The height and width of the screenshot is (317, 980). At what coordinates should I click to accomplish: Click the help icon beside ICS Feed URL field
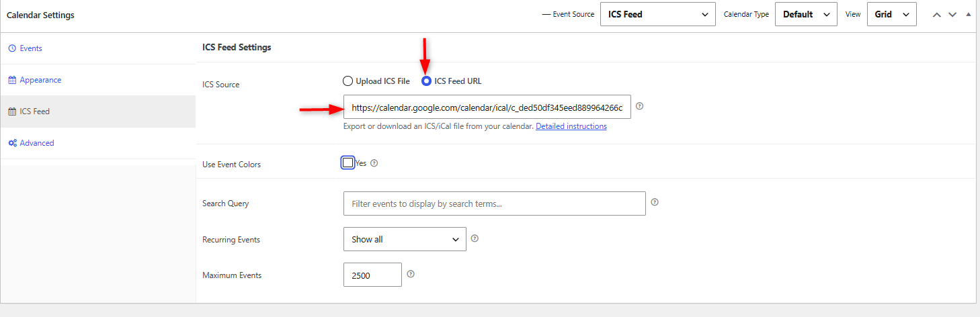coord(640,106)
